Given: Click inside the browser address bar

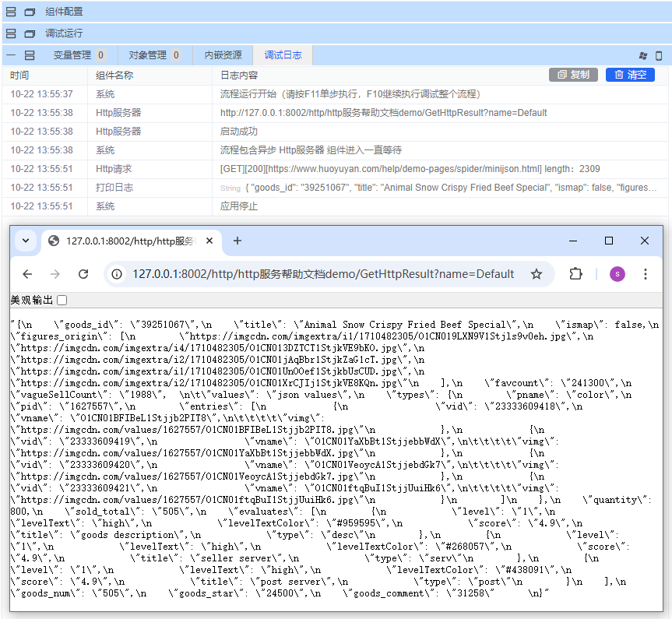Looking at the screenshot, I should pyautogui.click(x=311, y=274).
